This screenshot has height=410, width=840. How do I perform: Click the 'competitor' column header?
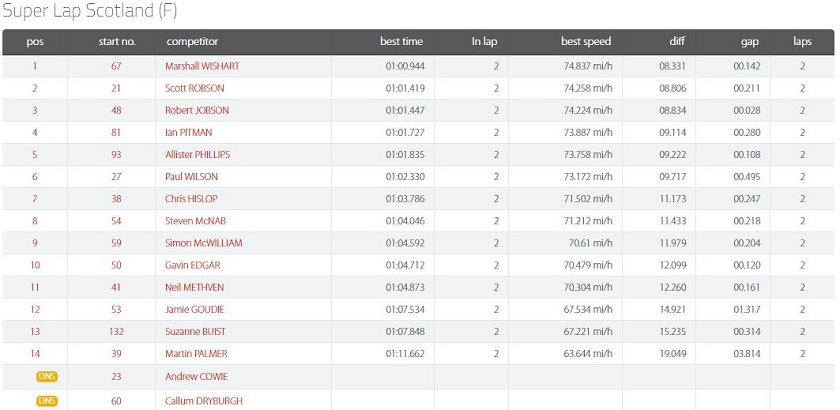click(192, 42)
